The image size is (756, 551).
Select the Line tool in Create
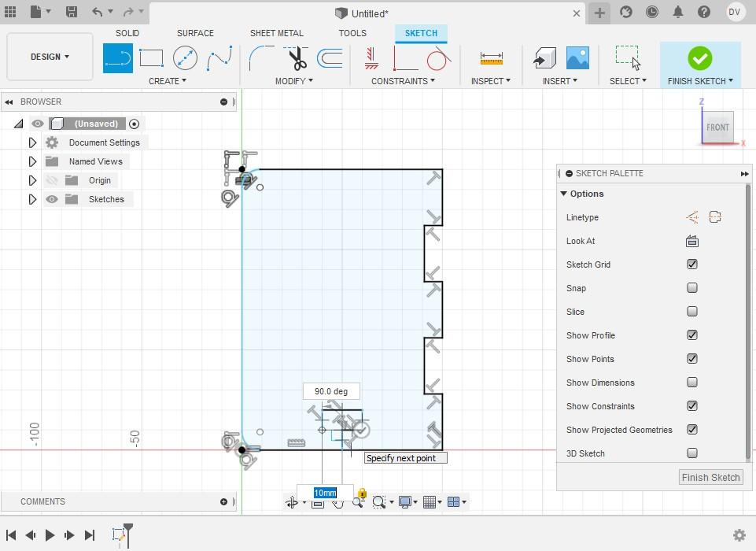118,58
